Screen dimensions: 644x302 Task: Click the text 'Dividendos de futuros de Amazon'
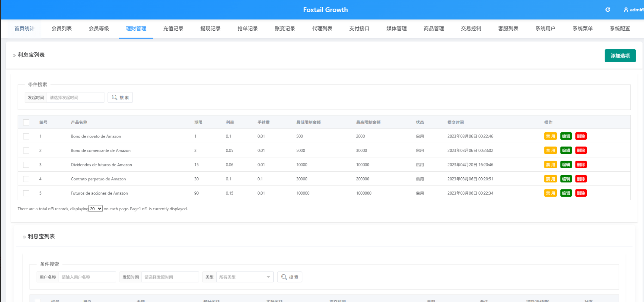[101, 165]
